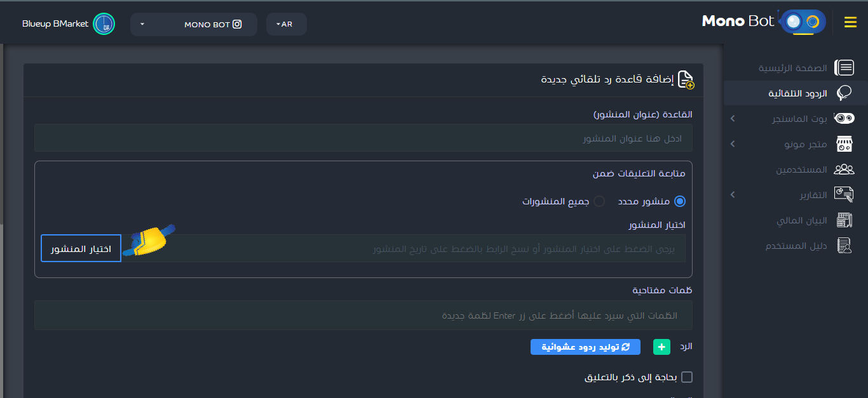The width and height of the screenshot is (868, 398).
Task: Open the MONO BOT account dropdown
Action: pyautogui.click(x=193, y=23)
